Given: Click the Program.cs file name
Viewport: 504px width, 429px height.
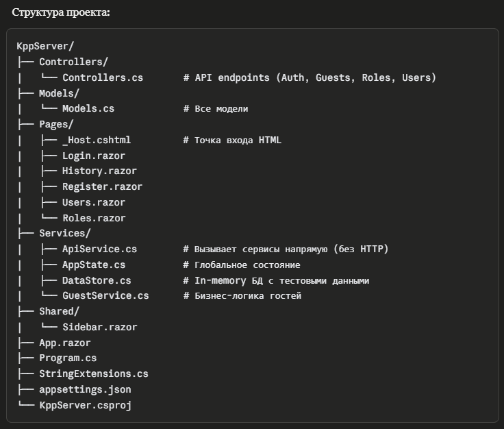Looking at the screenshot, I should 68,358.
